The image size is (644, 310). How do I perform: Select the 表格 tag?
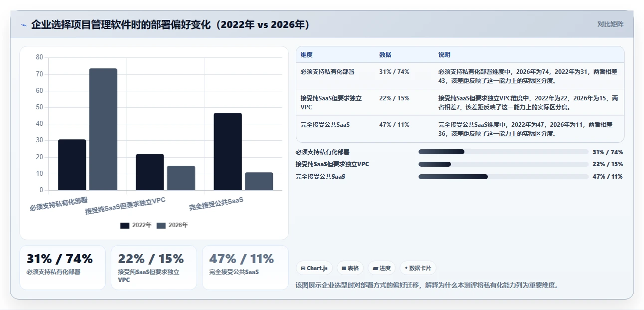tap(350, 268)
